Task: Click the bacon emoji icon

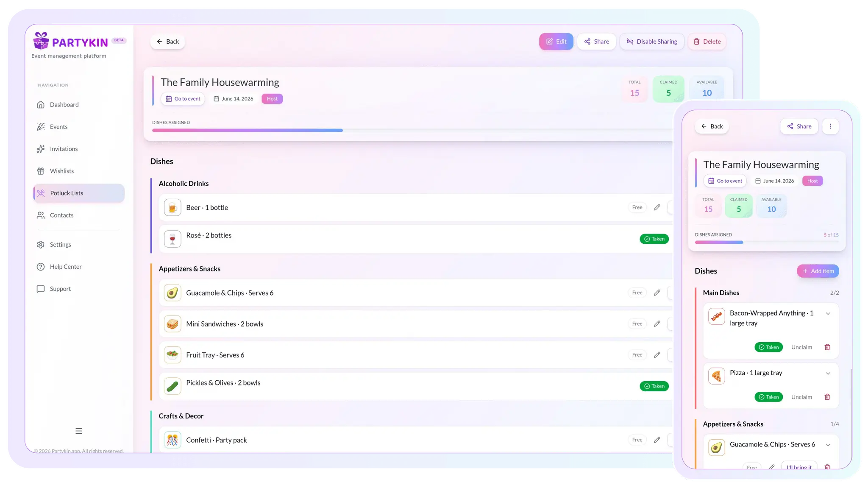Action: 716,316
